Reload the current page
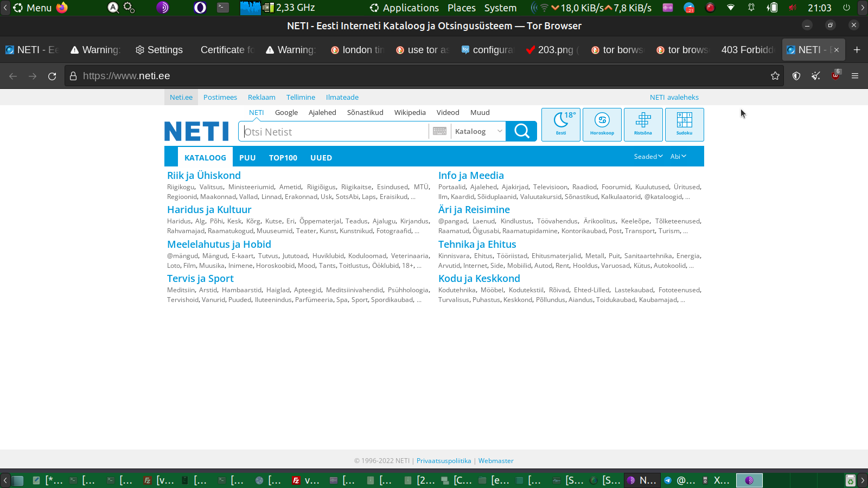This screenshot has height=488, width=868. 52,76
